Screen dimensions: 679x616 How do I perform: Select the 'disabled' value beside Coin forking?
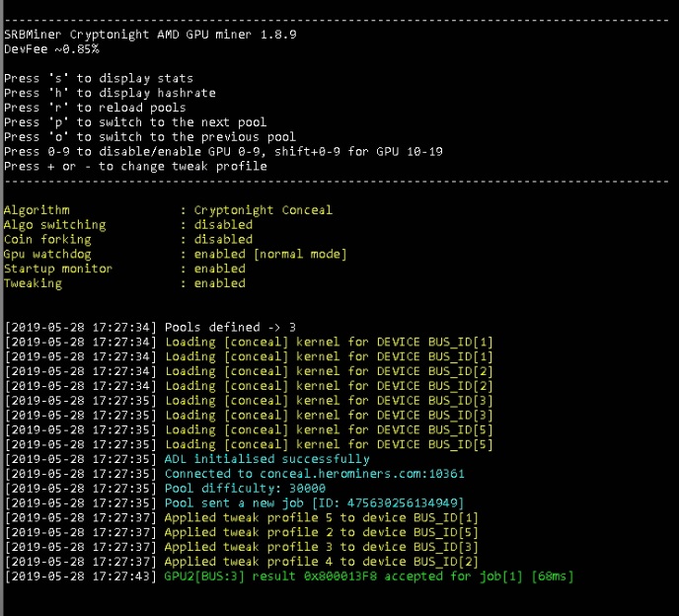[223, 240]
